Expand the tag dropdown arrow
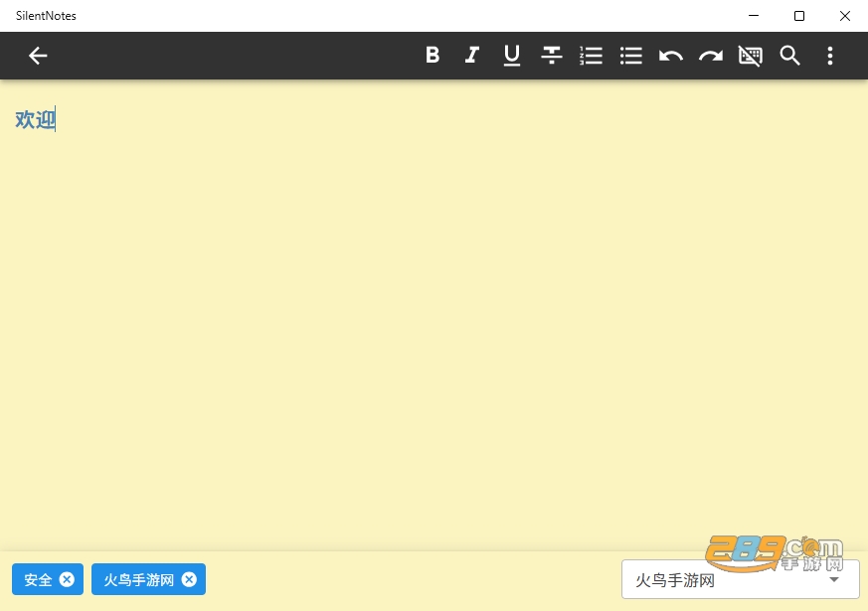This screenshot has width=868, height=611. pyautogui.click(x=834, y=579)
